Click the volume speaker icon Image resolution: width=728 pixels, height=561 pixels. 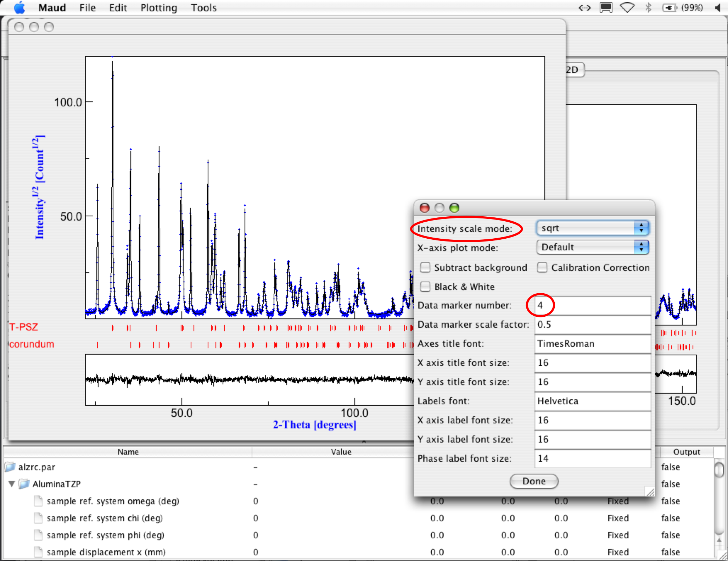point(718,7)
